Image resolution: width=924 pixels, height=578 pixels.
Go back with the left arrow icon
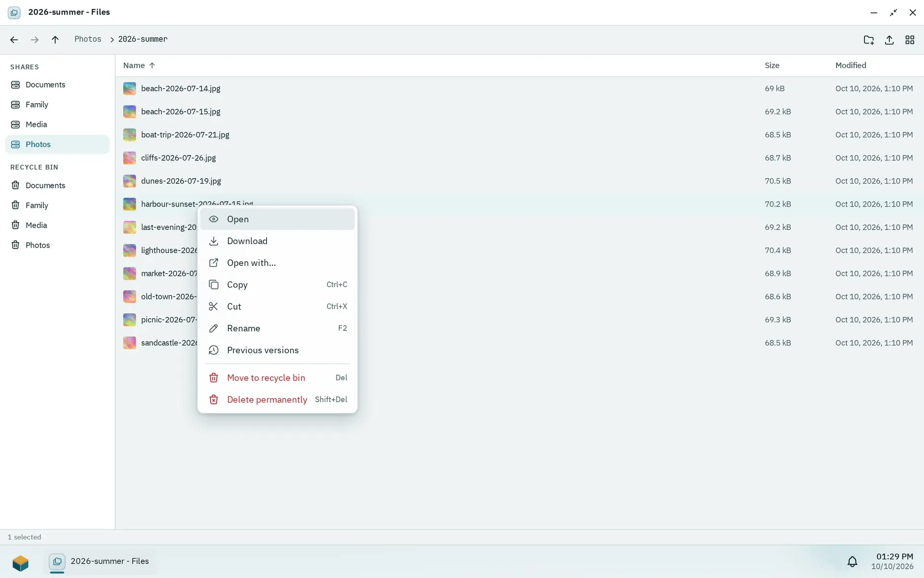point(14,39)
